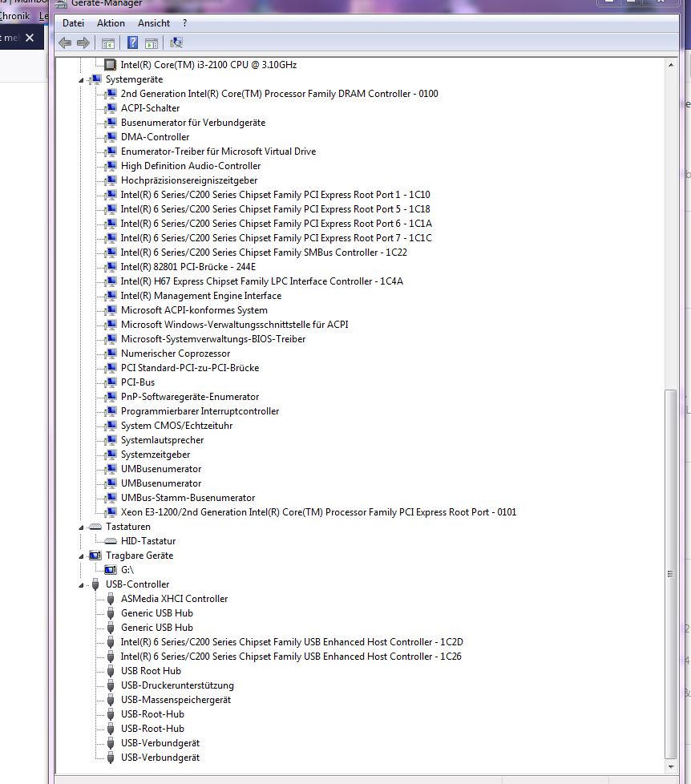Click the Intel Core i3-2100 CPU processor icon

(110, 64)
